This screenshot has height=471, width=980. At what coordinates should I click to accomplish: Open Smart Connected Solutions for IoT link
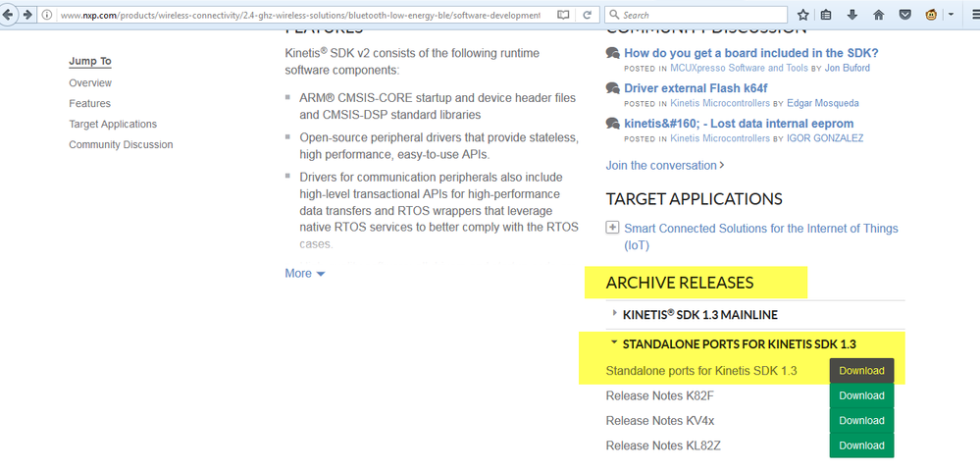[761, 236]
